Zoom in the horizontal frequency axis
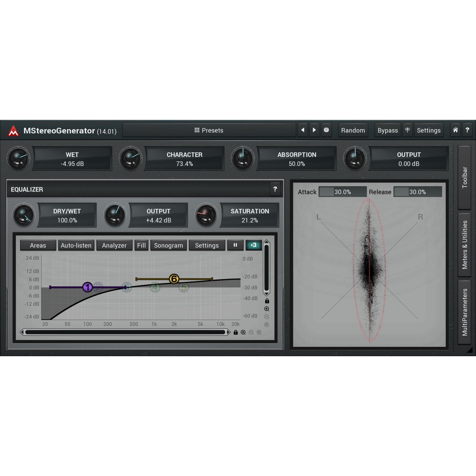Image resolution: width=476 pixels, height=476 pixels. point(243,332)
